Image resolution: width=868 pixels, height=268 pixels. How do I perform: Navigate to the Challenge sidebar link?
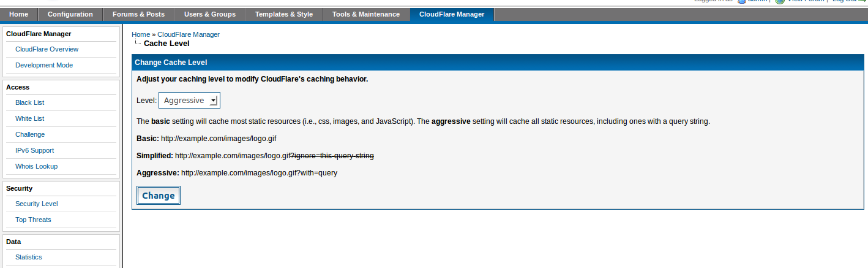coord(30,134)
